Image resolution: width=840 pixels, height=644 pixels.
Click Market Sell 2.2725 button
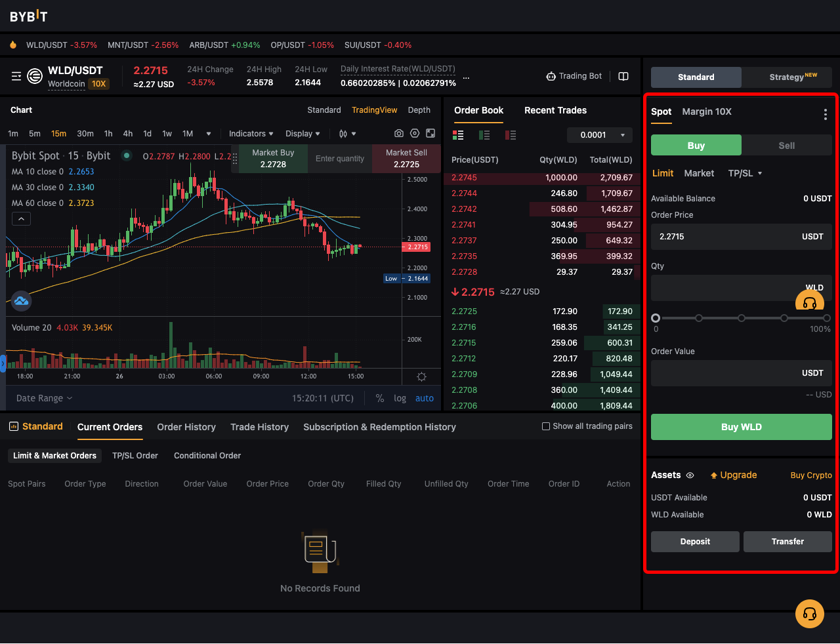406,158
